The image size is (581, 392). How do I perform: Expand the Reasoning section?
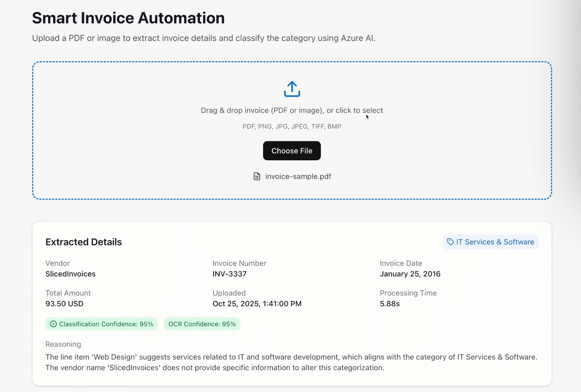[x=63, y=344]
